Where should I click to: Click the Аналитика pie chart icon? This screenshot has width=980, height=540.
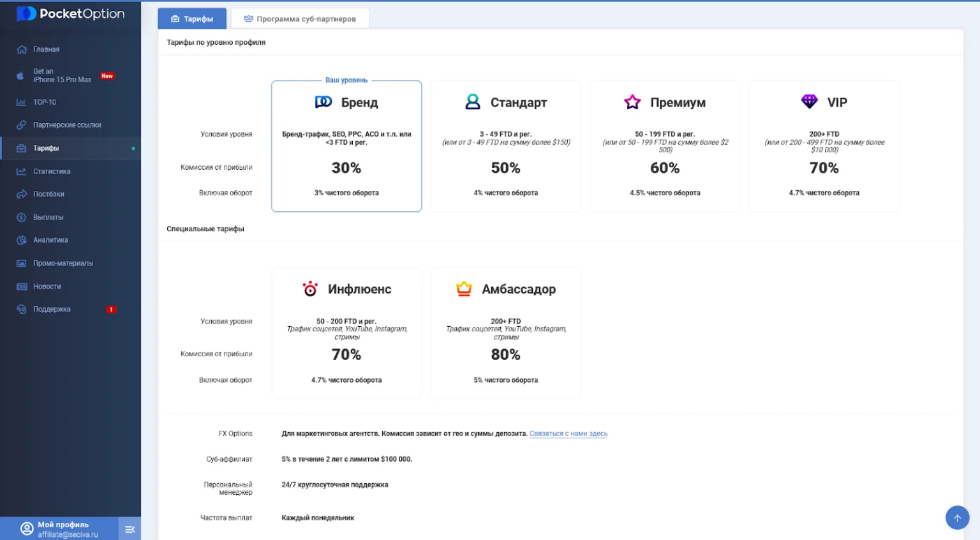[x=21, y=241]
